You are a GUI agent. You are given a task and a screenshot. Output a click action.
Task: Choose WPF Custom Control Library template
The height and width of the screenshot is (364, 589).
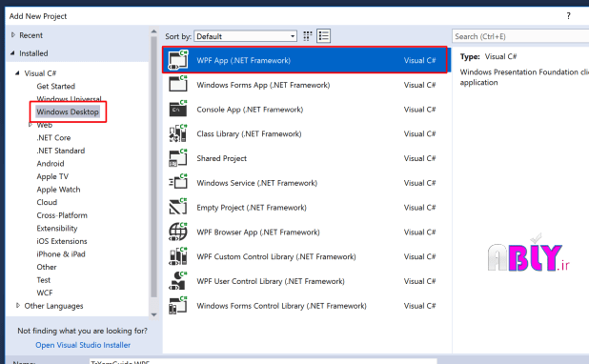tap(276, 256)
